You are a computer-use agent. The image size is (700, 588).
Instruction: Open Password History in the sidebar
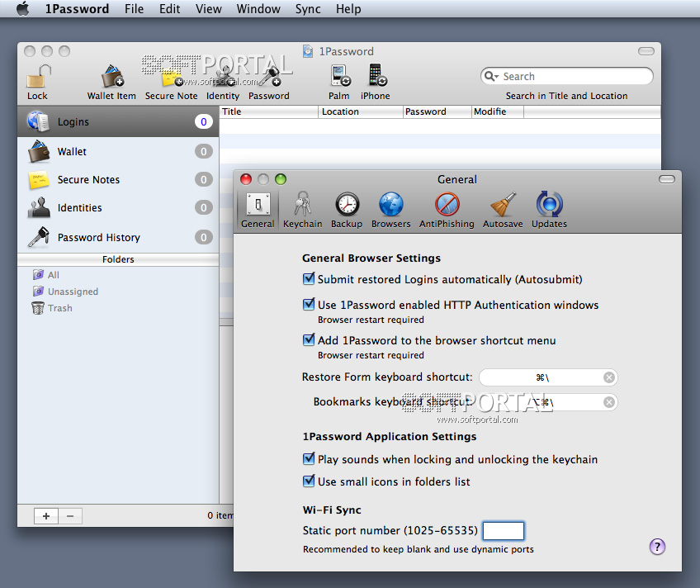pyautogui.click(x=118, y=237)
